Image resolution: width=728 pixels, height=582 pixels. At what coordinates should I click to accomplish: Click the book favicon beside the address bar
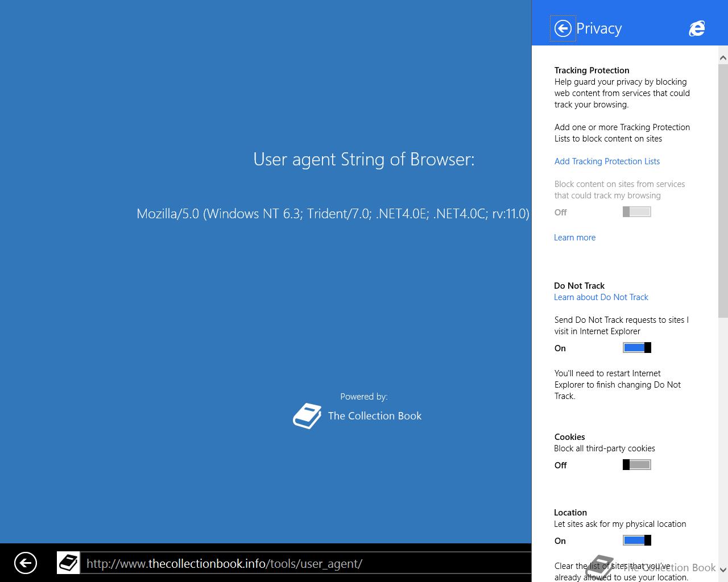pos(68,563)
